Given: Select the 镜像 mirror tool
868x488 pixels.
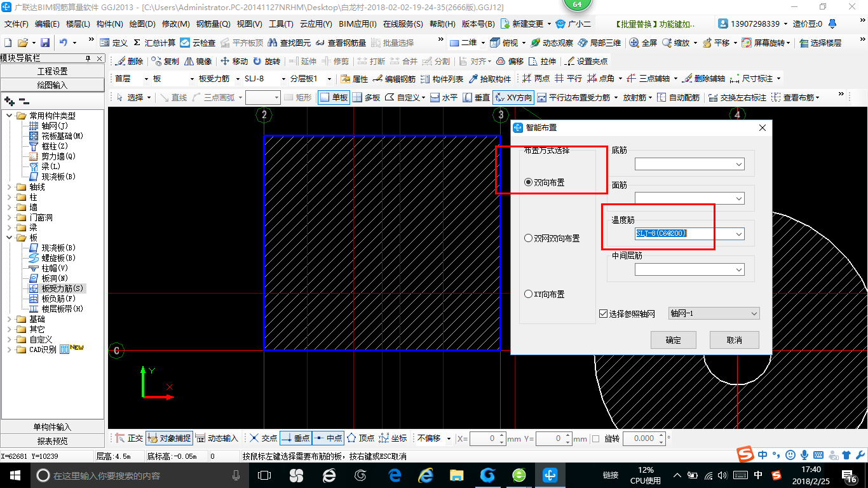Looking at the screenshot, I should click(198, 62).
